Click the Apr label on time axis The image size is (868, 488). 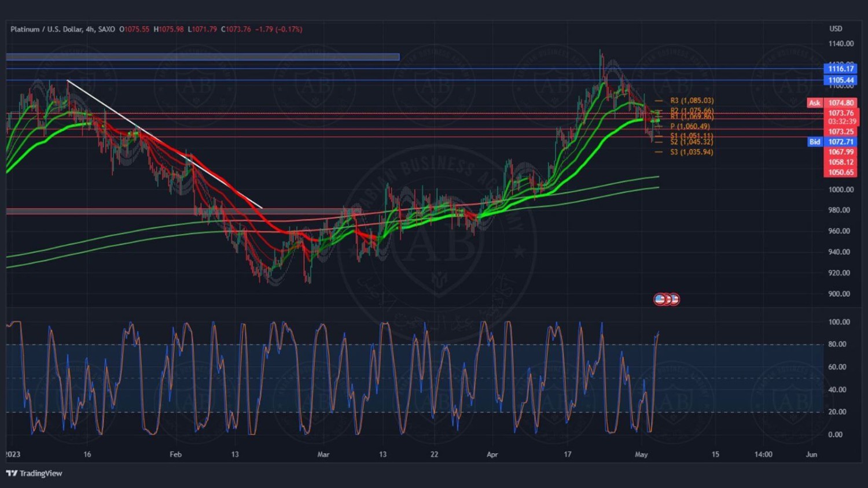tap(492, 454)
